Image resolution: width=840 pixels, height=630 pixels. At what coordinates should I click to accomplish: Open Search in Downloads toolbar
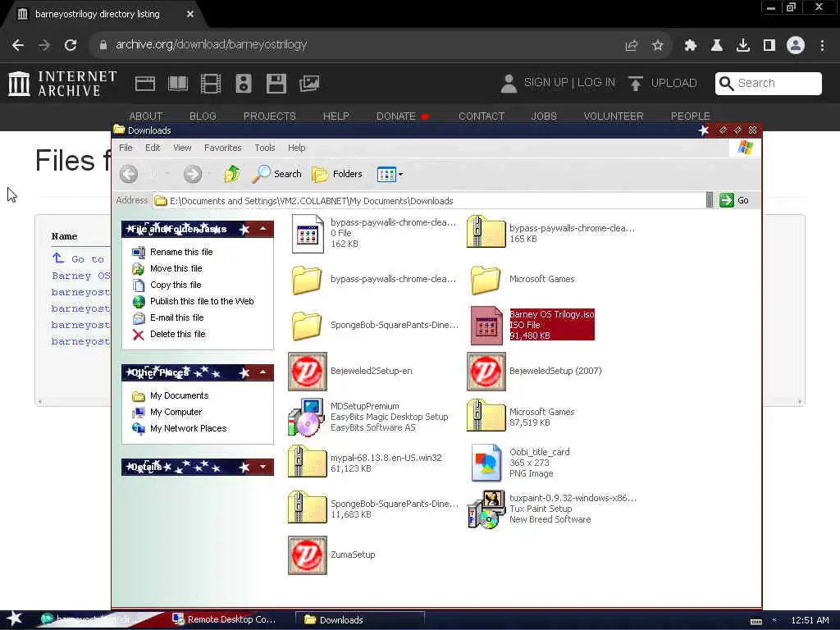coord(277,174)
